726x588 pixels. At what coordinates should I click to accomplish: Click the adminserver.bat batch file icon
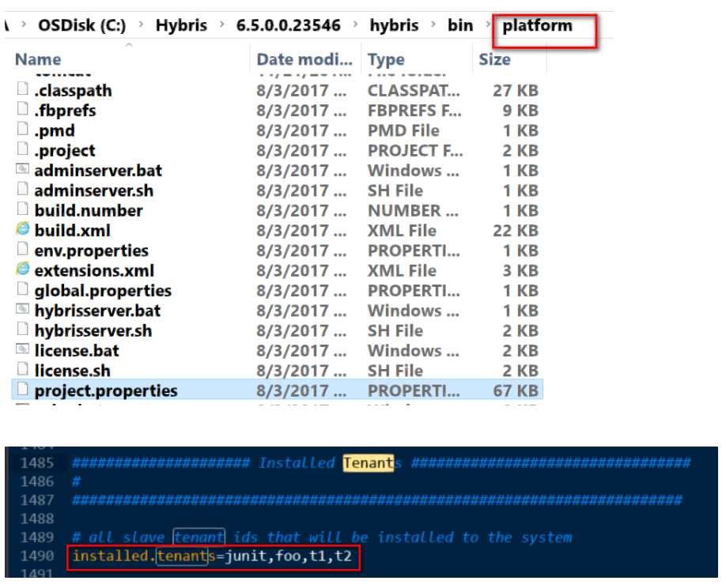(x=22, y=169)
